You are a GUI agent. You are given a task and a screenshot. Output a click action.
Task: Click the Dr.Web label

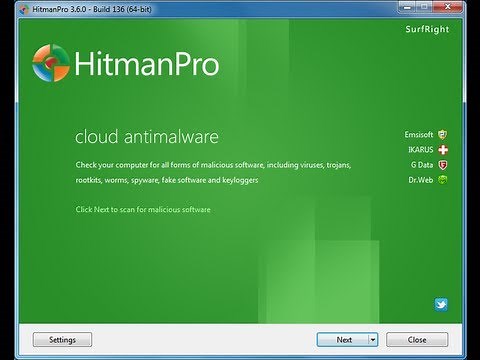click(x=421, y=180)
